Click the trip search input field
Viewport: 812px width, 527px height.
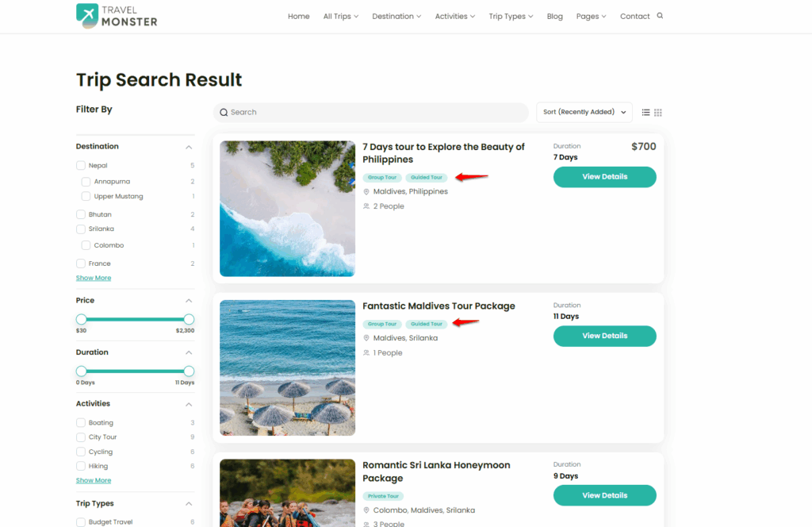click(x=371, y=113)
